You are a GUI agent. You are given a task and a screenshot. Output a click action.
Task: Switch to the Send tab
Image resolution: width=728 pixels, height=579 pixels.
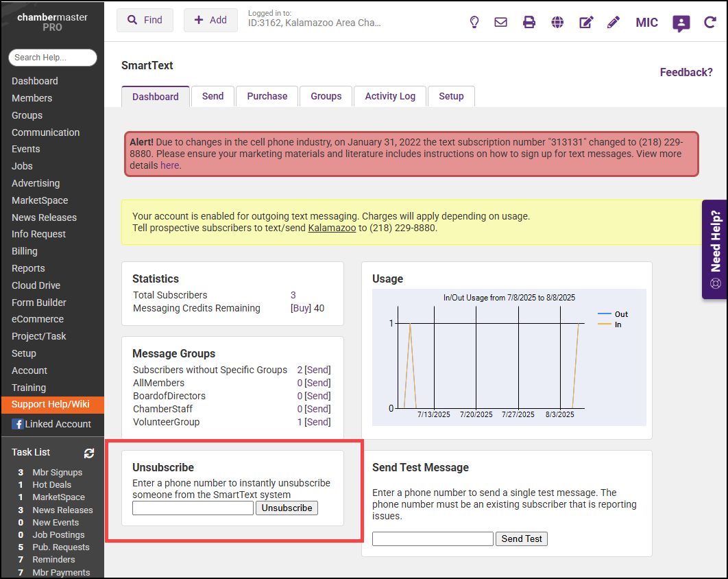coord(213,96)
